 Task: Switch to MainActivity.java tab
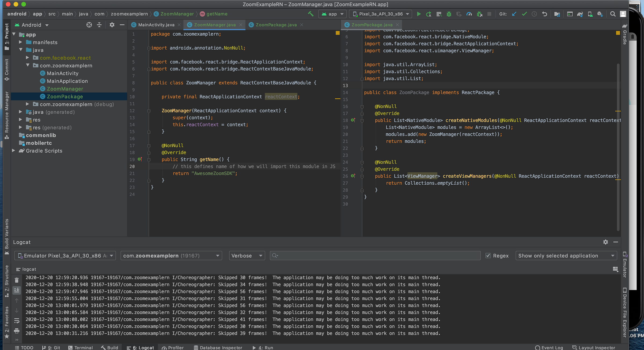(156, 25)
